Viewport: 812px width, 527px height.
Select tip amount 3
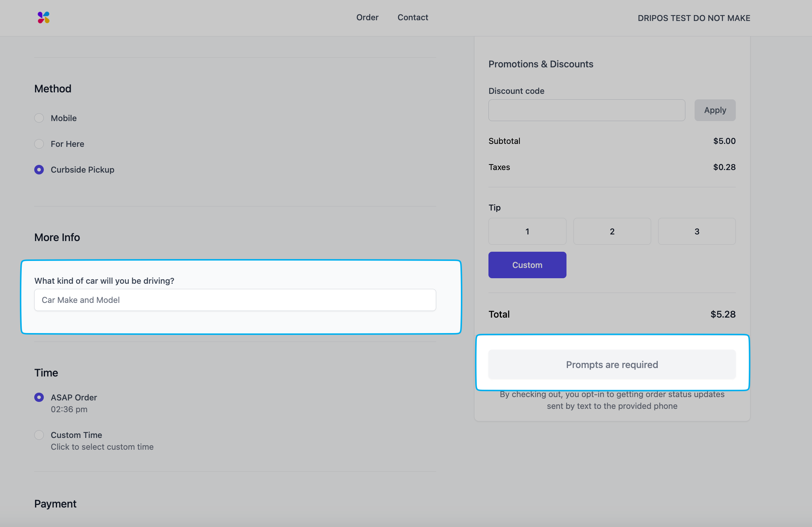coord(696,231)
